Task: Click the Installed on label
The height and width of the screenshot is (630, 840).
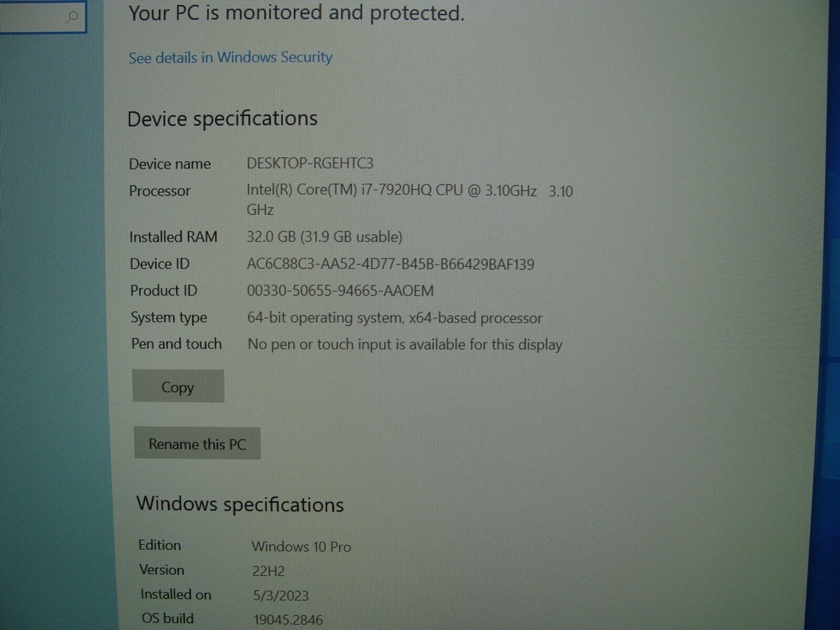Action: tap(176, 594)
